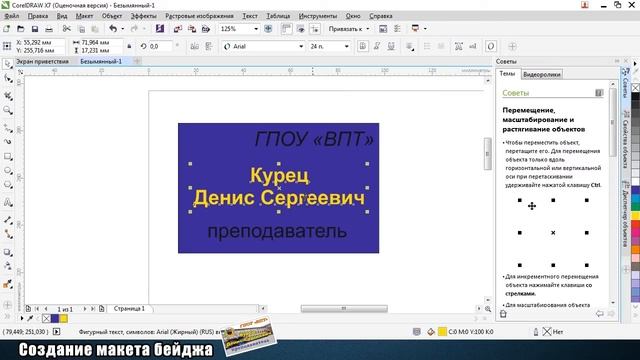Open the Правка menu
640x360 pixels.
(x=38, y=16)
